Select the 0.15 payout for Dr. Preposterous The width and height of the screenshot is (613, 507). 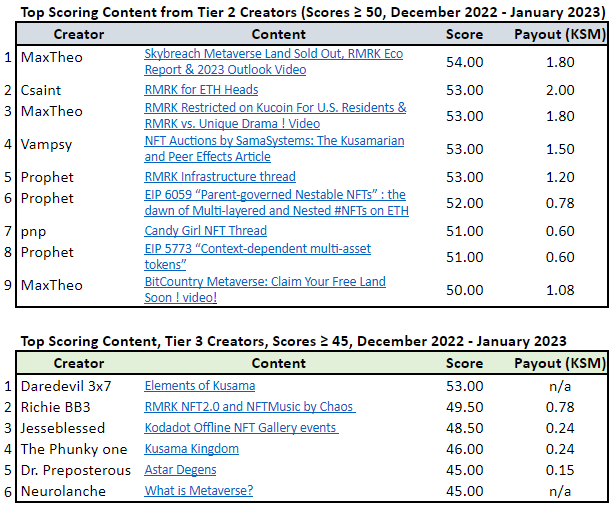coord(560,470)
